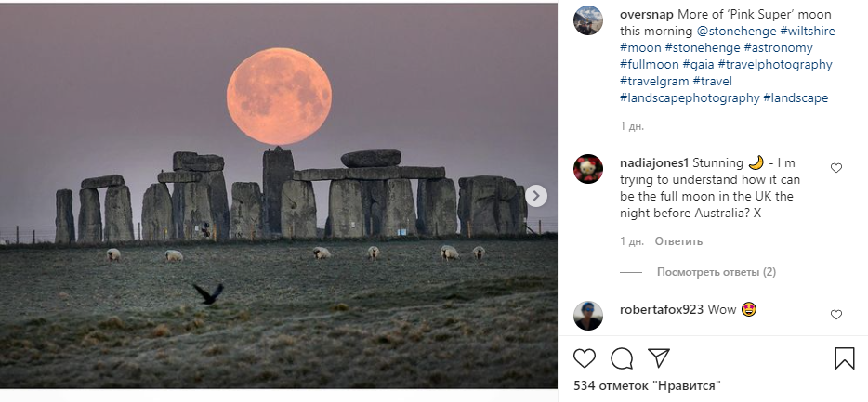Like nadiajones1's comment

[x=835, y=168]
